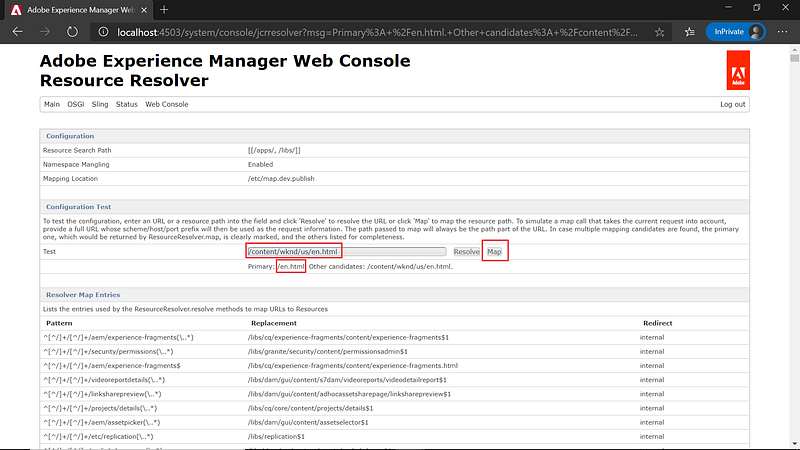Add page to favorites with star icon
This screenshot has height=450, width=800.
[x=659, y=32]
